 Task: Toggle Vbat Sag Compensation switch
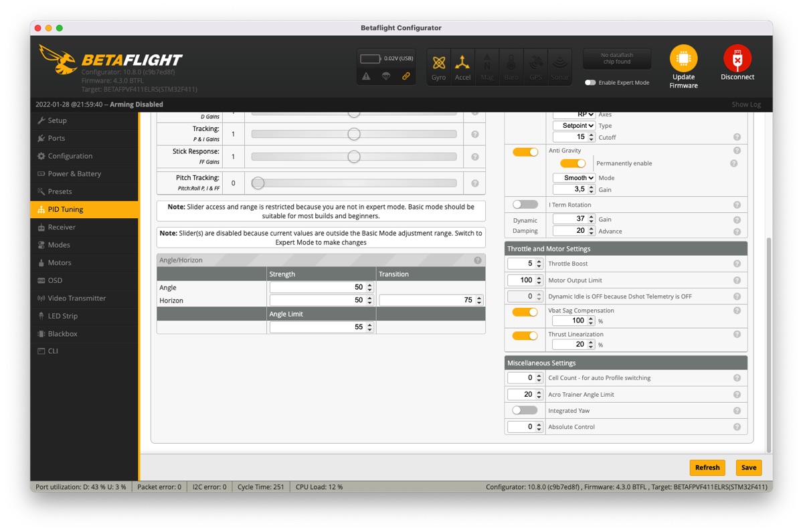point(525,312)
